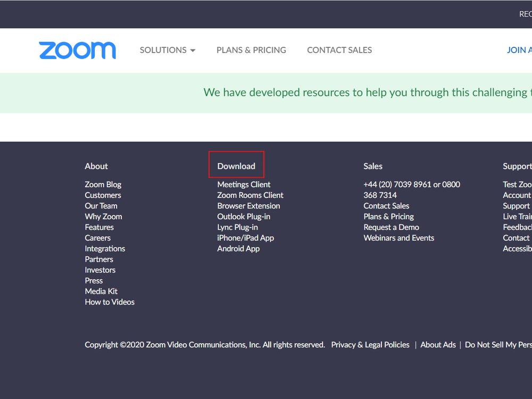Visit the Zoom Blog
This screenshot has height=399, width=532.
[x=103, y=184]
